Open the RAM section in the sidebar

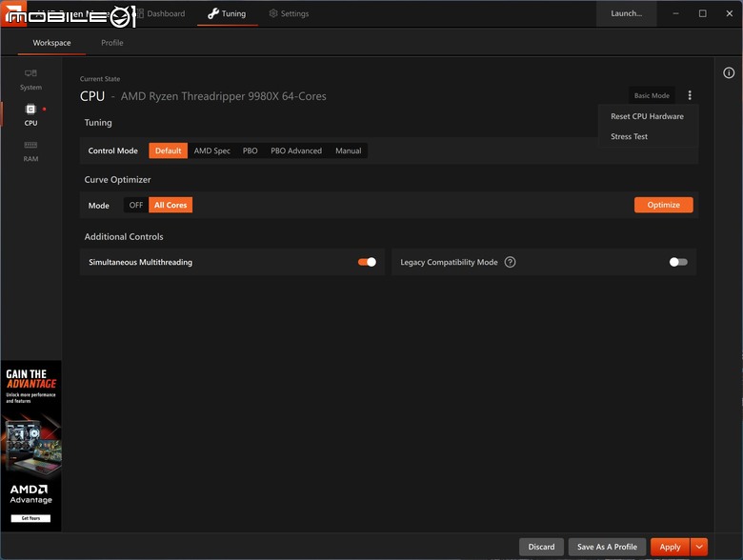30,151
